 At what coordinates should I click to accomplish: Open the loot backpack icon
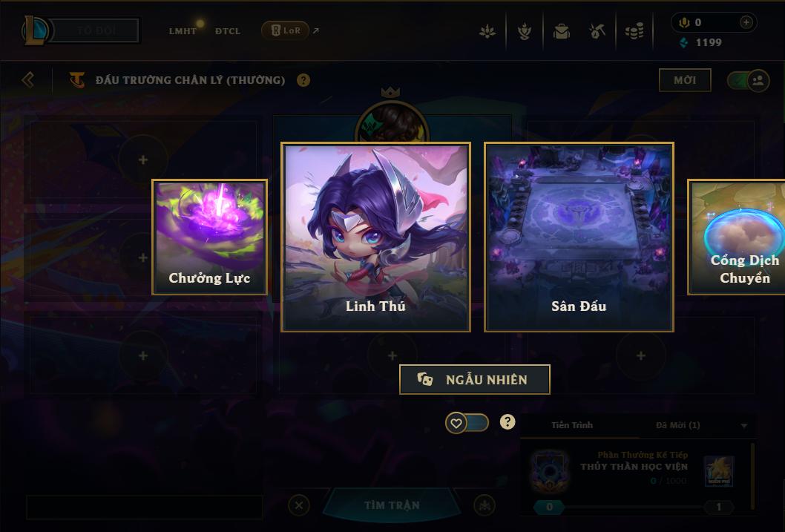pos(561,31)
